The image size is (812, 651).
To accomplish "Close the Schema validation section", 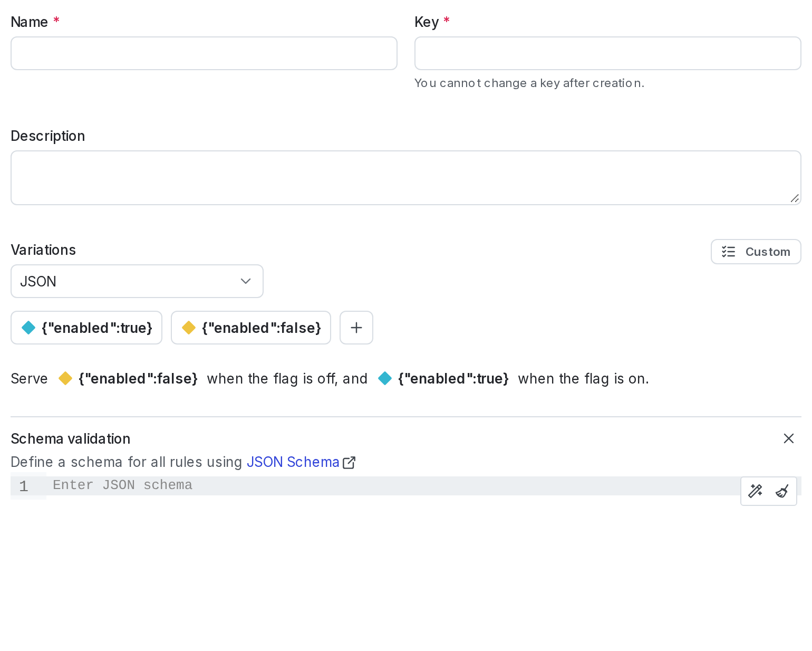I will 788,438.
